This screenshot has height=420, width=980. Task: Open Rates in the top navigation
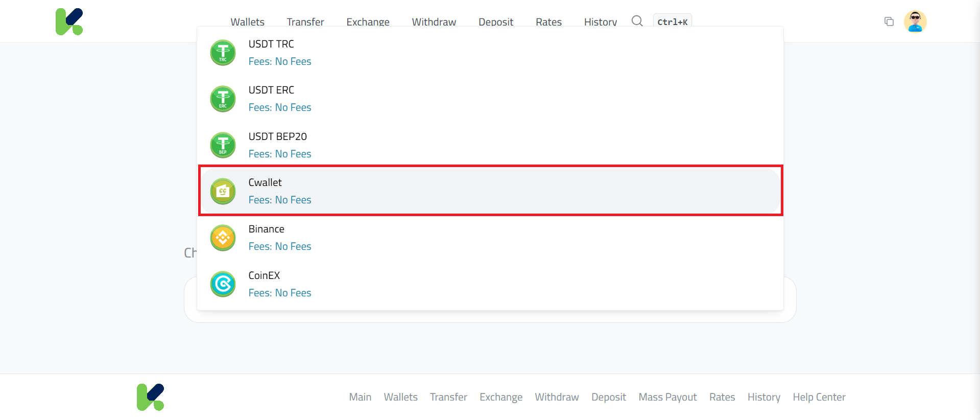pos(549,22)
